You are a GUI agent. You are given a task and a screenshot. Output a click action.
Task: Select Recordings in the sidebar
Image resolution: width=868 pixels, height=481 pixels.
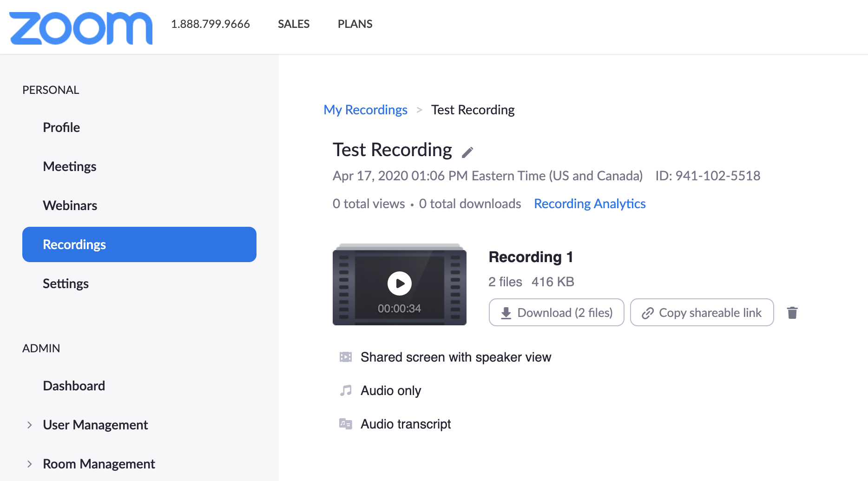click(139, 244)
